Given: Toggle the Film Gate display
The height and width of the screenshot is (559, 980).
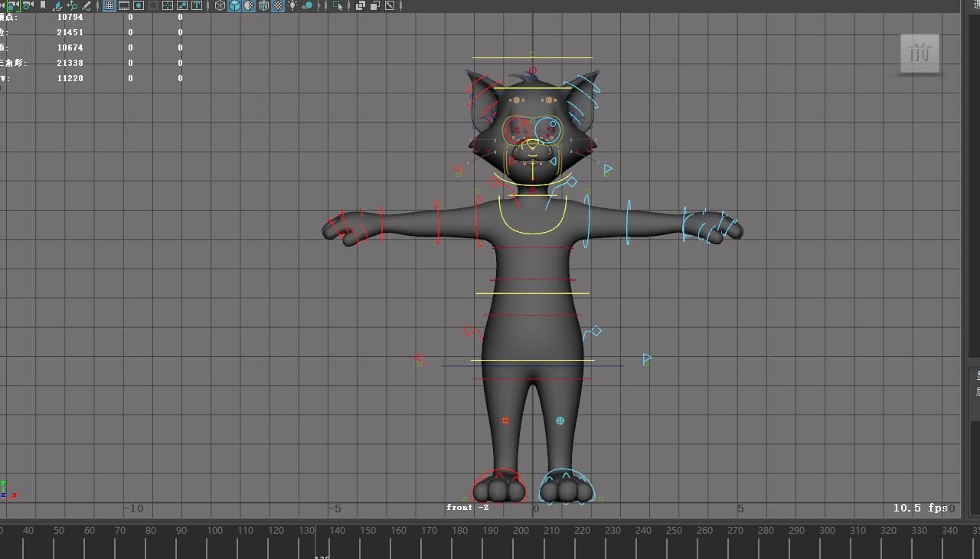Looking at the screenshot, I should [x=124, y=5].
